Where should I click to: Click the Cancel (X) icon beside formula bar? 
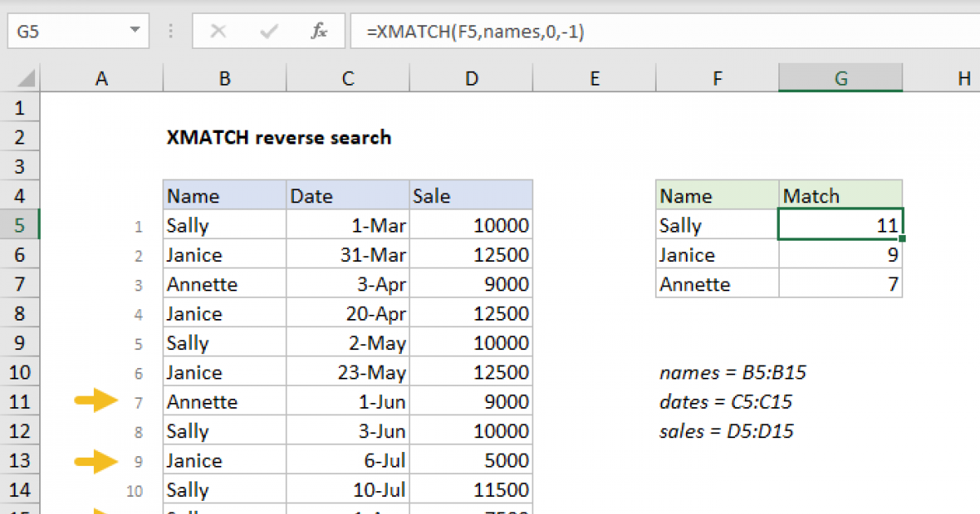218,31
